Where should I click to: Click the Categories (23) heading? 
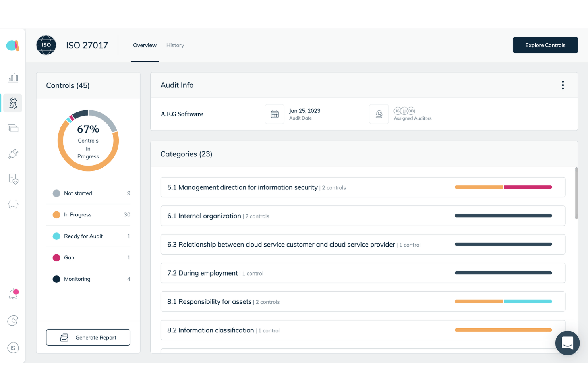click(186, 154)
